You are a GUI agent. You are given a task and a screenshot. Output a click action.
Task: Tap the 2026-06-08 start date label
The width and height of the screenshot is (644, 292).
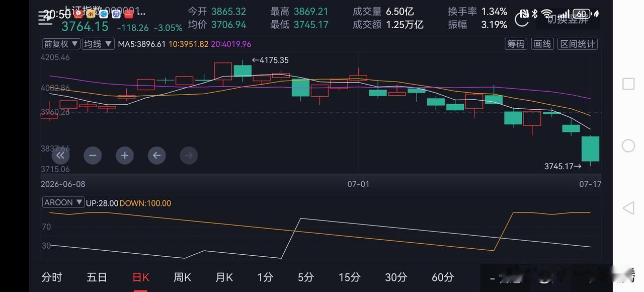pyautogui.click(x=63, y=184)
